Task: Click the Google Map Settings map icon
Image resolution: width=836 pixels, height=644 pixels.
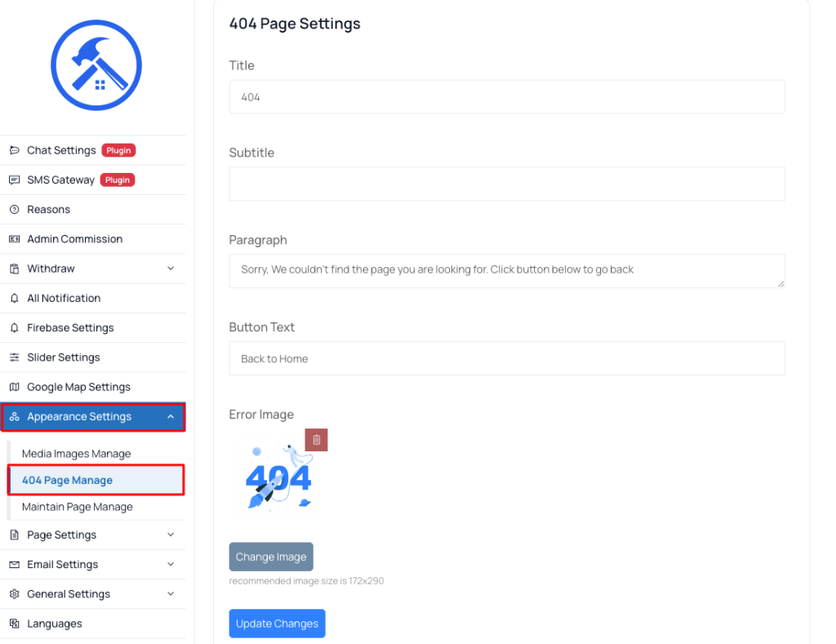Action: (x=15, y=387)
